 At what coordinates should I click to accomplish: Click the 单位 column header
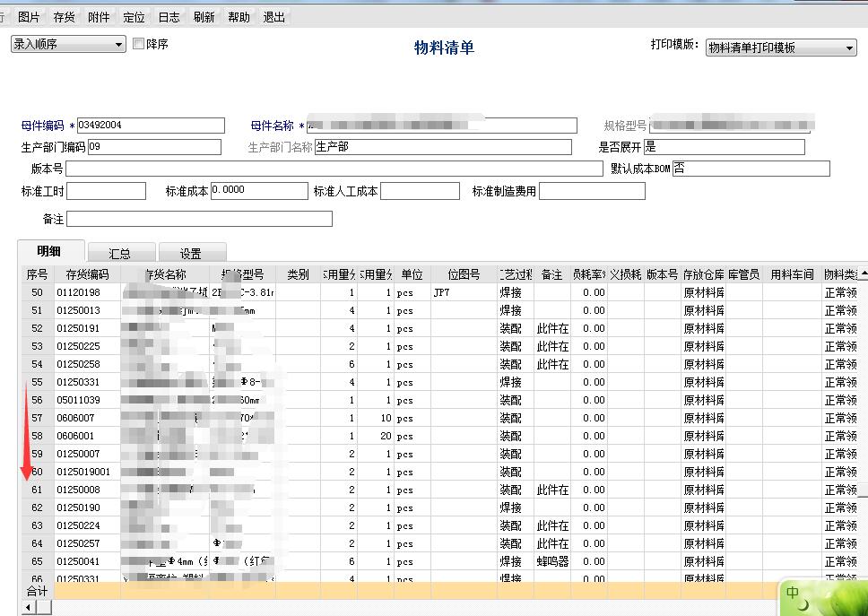point(412,274)
